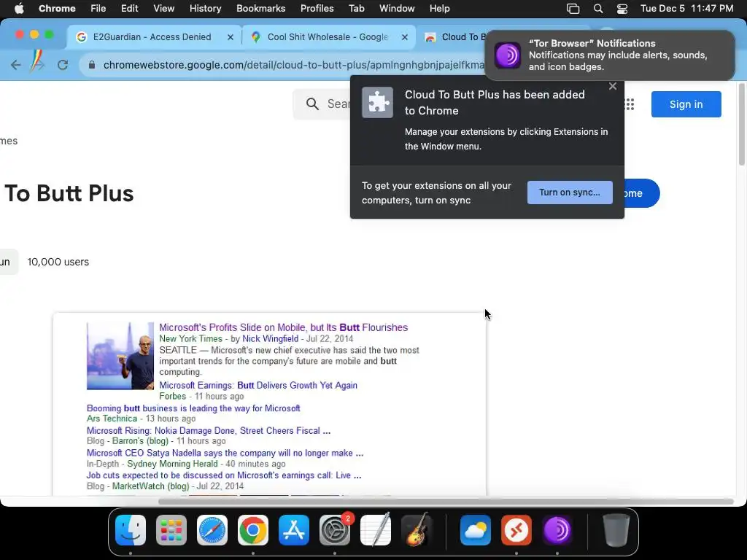747x560 pixels.
Task: Open the Apple menu
Action: 19,9
